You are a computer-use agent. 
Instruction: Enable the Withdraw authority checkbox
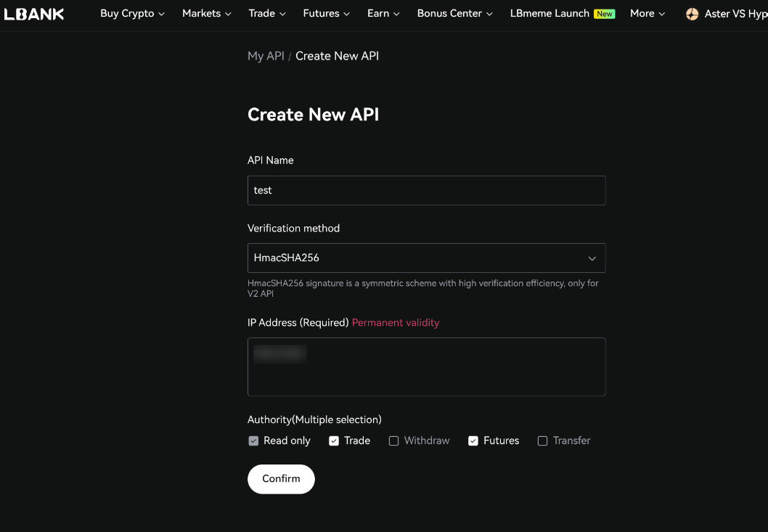coord(393,441)
